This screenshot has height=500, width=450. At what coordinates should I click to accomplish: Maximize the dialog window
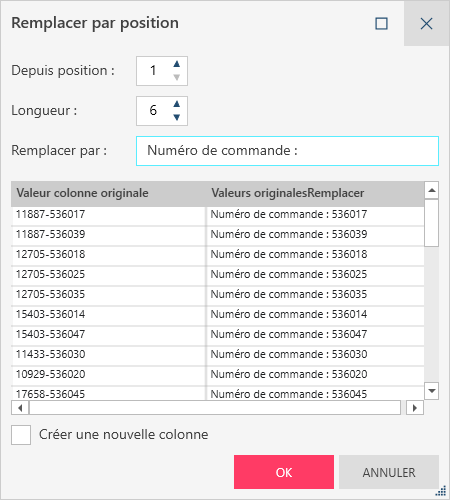(x=381, y=24)
